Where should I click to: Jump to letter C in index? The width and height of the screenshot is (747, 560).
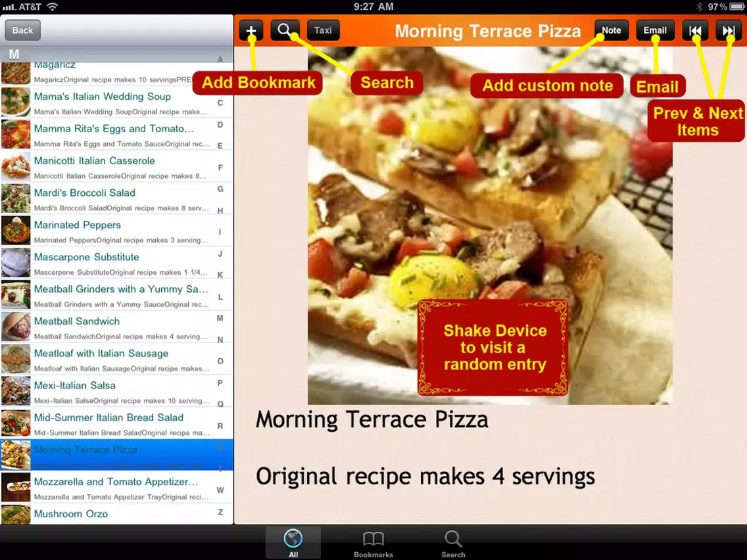pos(220,103)
